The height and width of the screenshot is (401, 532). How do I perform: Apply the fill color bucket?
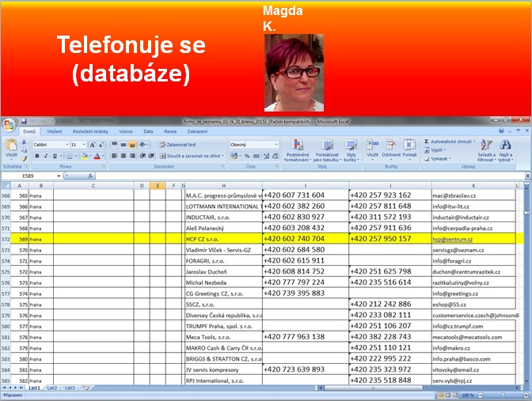click(x=84, y=156)
